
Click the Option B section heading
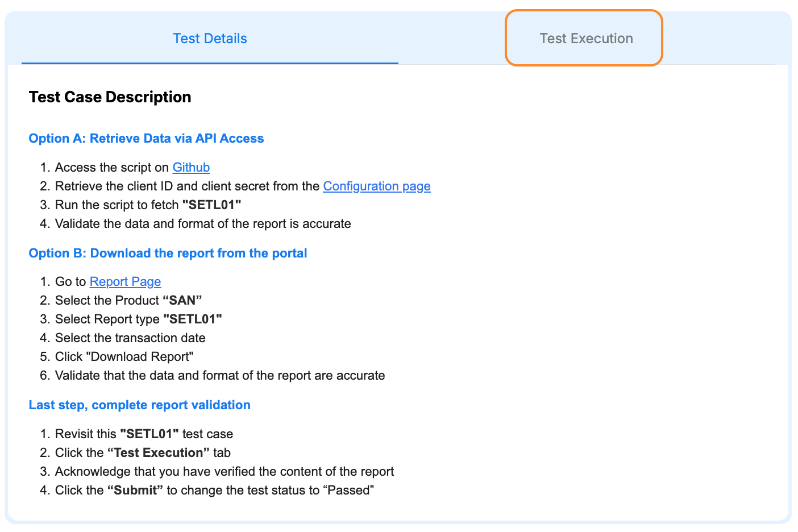tap(168, 253)
